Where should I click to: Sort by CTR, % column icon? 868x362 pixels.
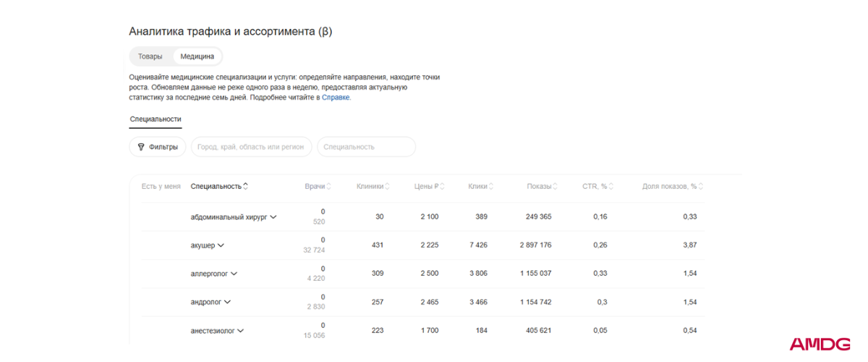(612, 186)
